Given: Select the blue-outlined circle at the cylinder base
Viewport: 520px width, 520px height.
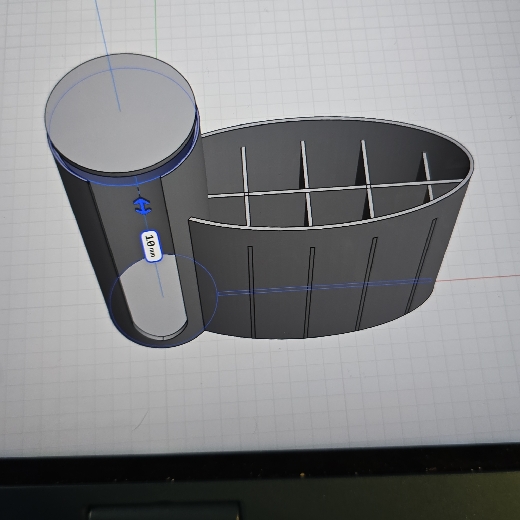Looking at the screenshot, I should [x=164, y=300].
